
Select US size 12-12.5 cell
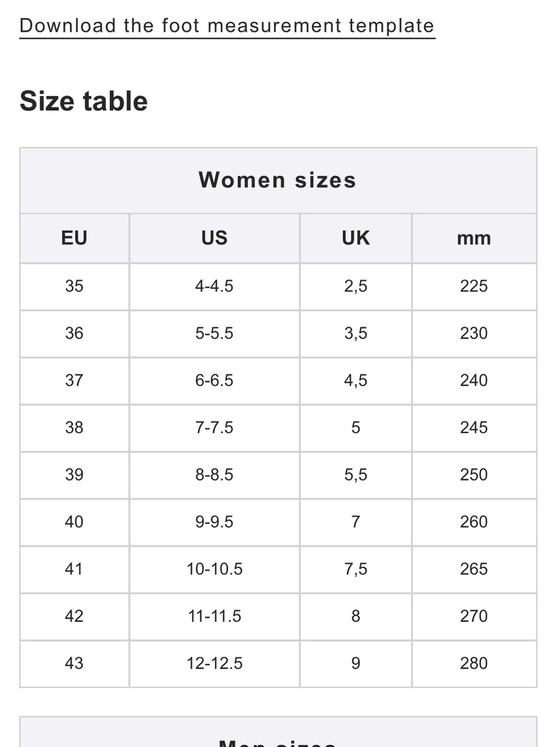coord(214,663)
